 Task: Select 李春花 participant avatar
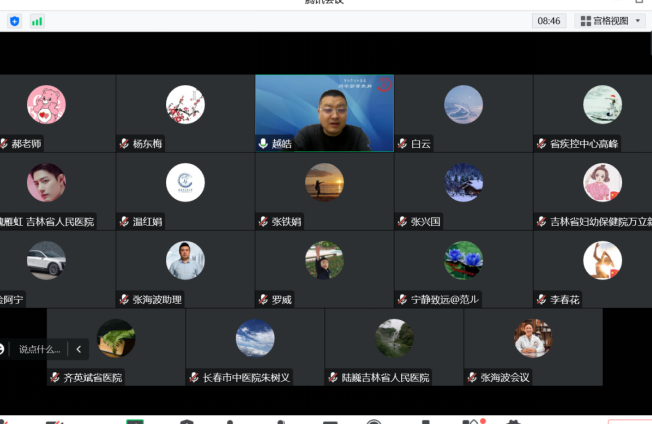tap(602, 260)
